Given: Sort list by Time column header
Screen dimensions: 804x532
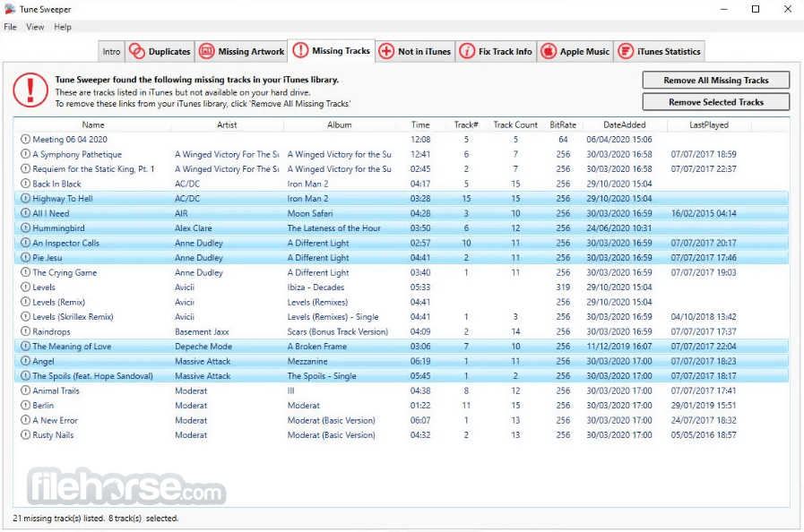Looking at the screenshot, I should coord(420,124).
